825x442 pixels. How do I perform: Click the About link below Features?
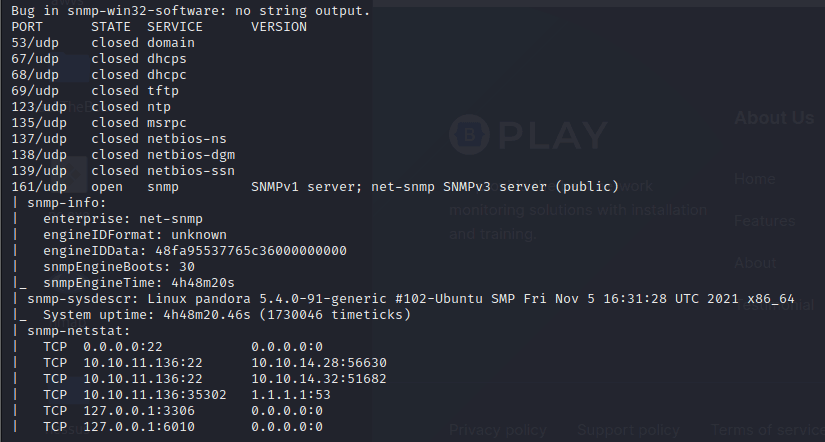(x=754, y=263)
